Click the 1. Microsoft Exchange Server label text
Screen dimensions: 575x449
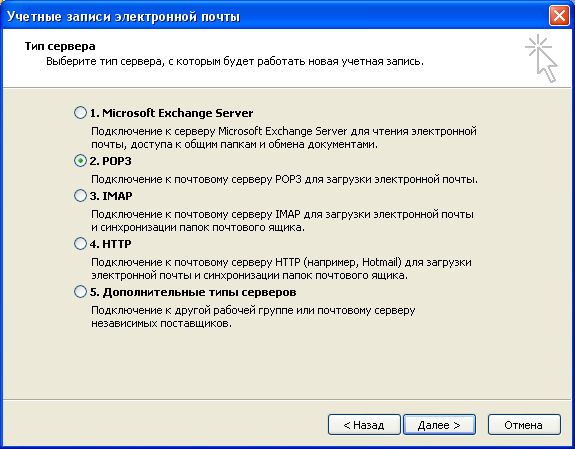coord(171,113)
